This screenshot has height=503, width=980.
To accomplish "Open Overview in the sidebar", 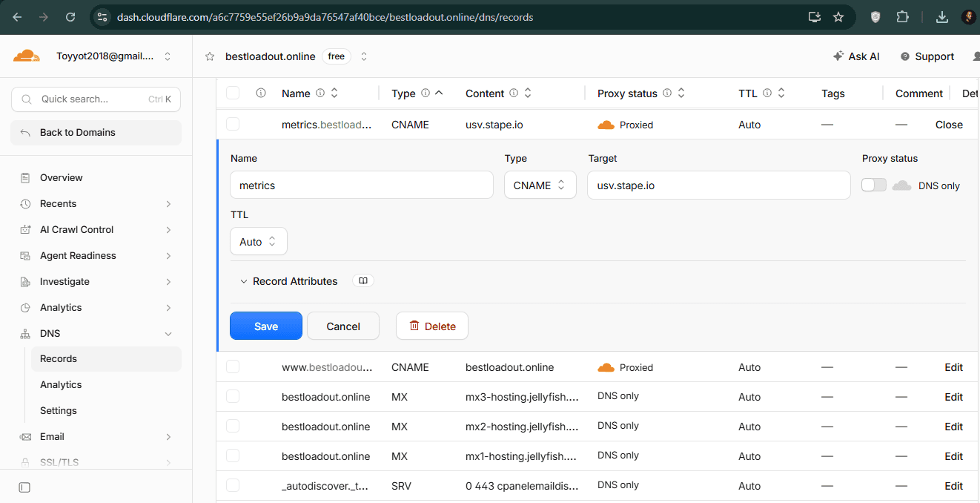I will pos(96,177).
